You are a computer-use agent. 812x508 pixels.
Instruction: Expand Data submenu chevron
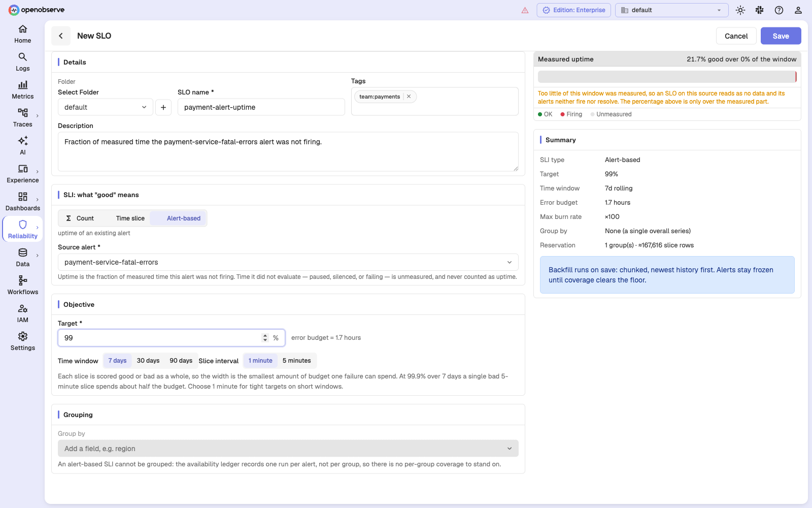(38, 256)
